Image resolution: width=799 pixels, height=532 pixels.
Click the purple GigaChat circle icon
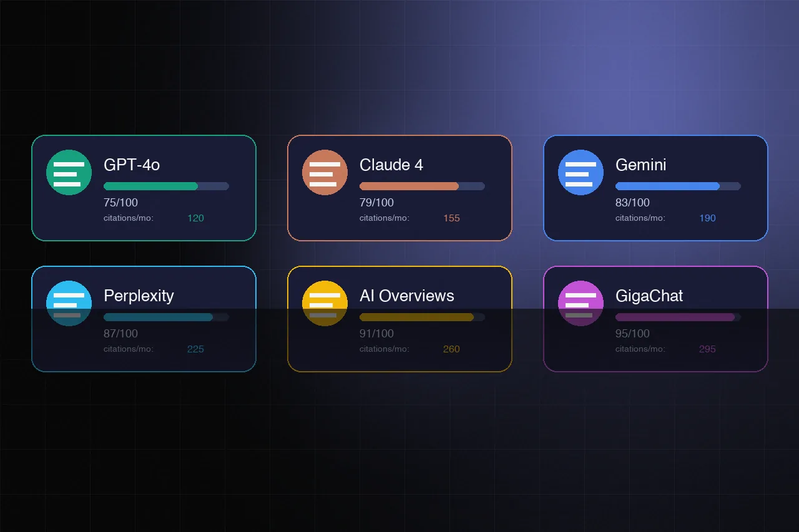tap(581, 303)
